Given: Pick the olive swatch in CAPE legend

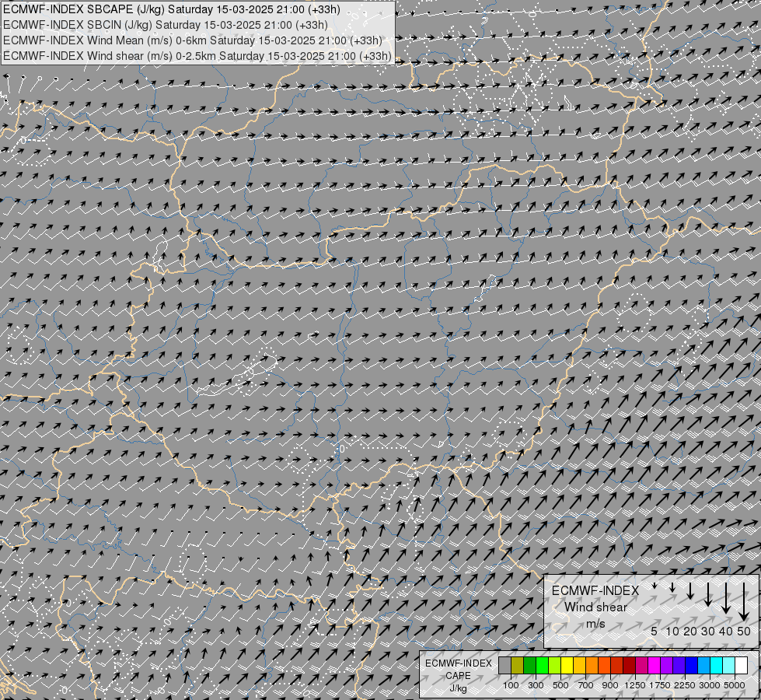Looking at the screenshot, I should click(518, 666).
